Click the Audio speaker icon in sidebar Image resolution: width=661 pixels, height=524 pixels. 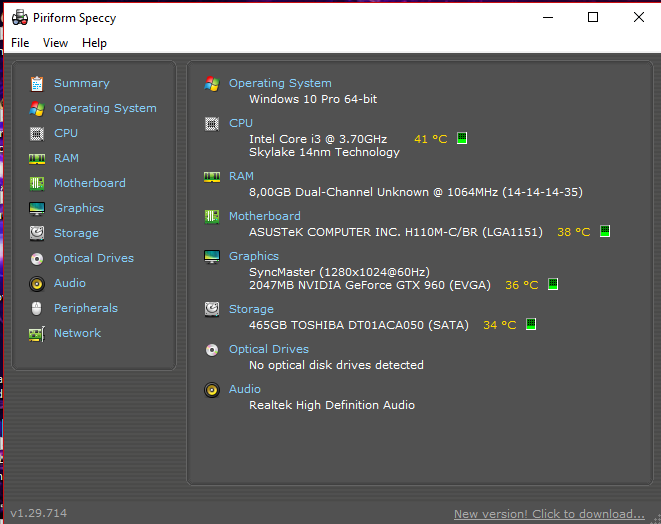click(37, 284)
